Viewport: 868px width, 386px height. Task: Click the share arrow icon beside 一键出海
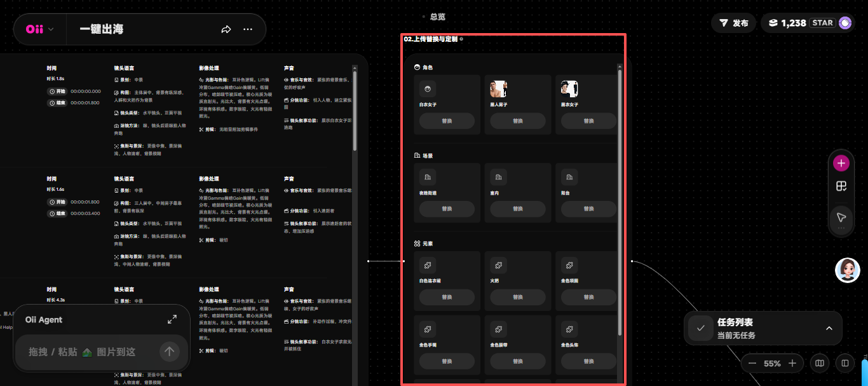pyautogui.click(x=226, y=29)
